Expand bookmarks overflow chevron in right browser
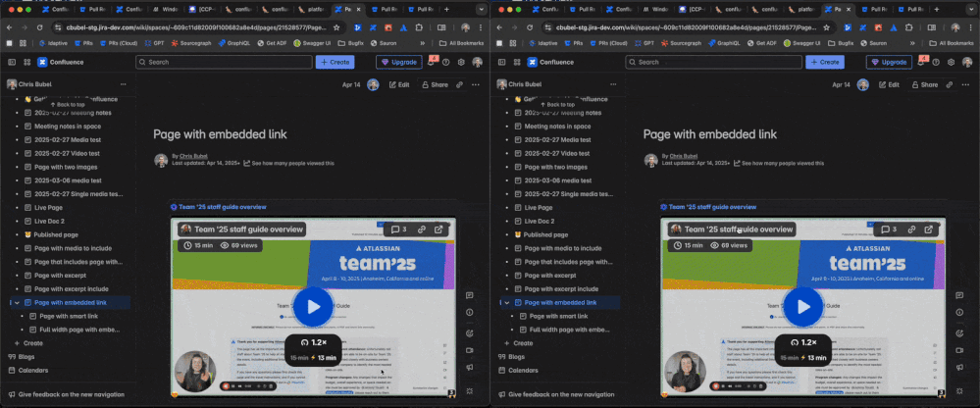The width and height of the screenshot is (980, 408). pos(913,43)
